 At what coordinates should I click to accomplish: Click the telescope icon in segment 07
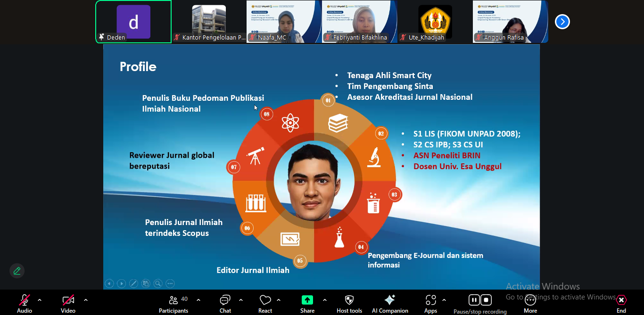point(256,156)
